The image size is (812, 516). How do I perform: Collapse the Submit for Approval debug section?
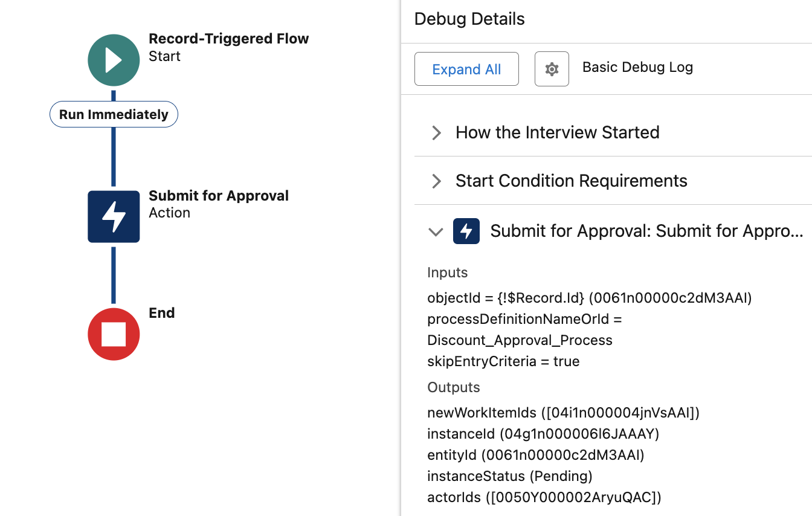(436, 231)
